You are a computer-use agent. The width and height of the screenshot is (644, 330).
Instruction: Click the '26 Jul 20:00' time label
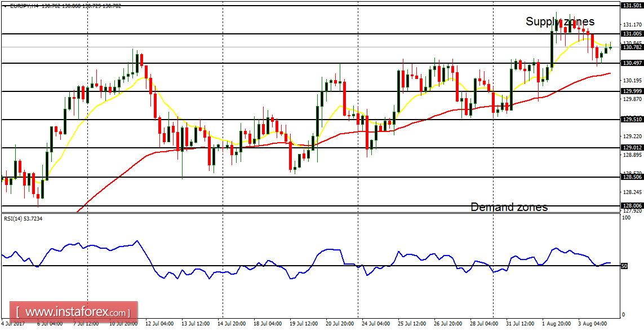tap(447, 324)
